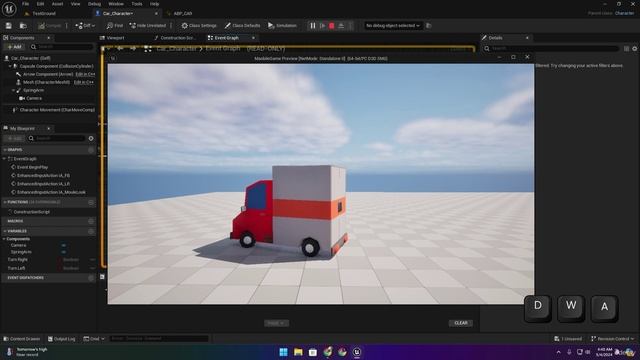
Task: Collapse the EventGraph tree item
Action: pos(4,159)
